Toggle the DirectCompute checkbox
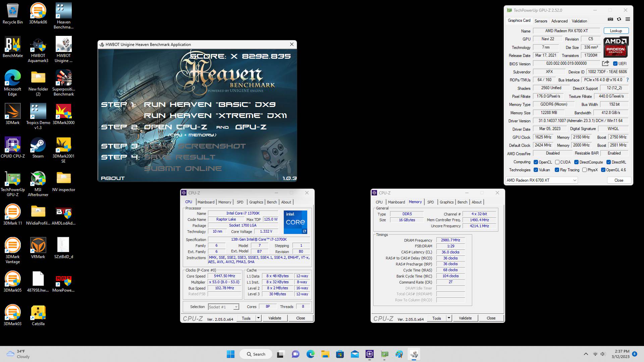644x362 pixels. [576, 162]
